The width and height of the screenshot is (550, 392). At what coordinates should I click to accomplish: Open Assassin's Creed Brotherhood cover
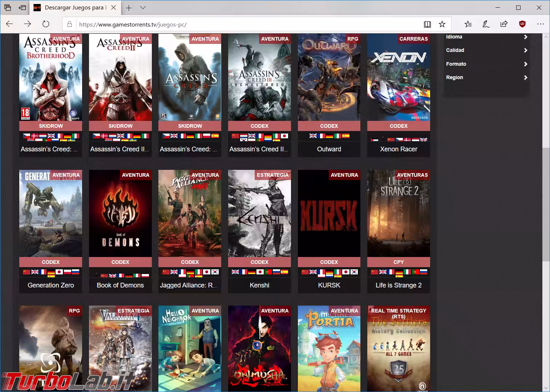coord(50,77)
